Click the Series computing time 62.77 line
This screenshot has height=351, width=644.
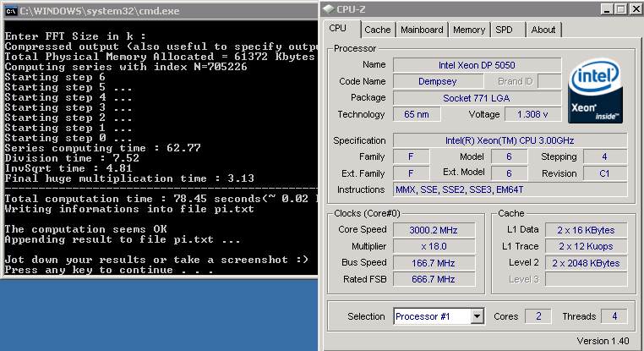click(102, 148)
